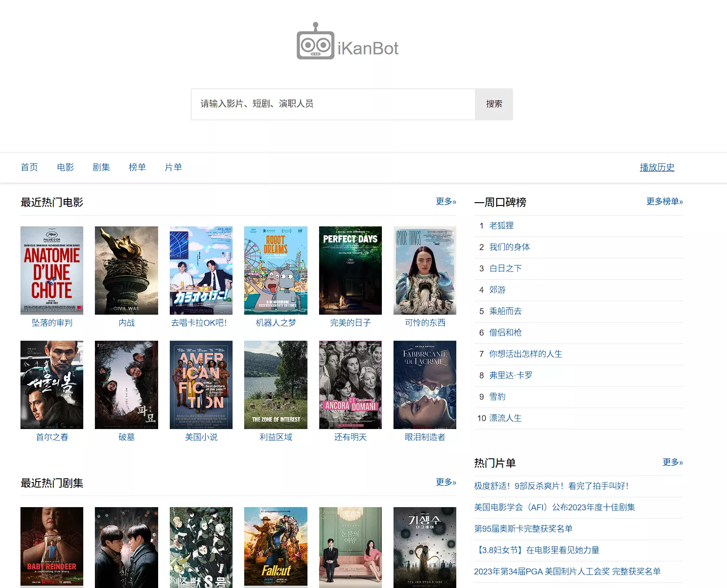The image size is (727, 588).
Task: Open the 电影 navigation tab
Action: click(x=65, y=167)
